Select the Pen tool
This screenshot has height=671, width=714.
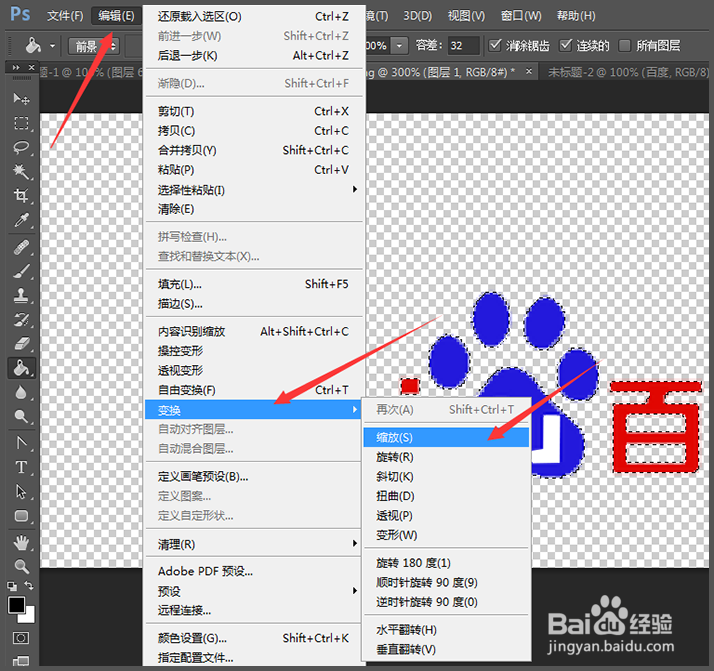21,443
